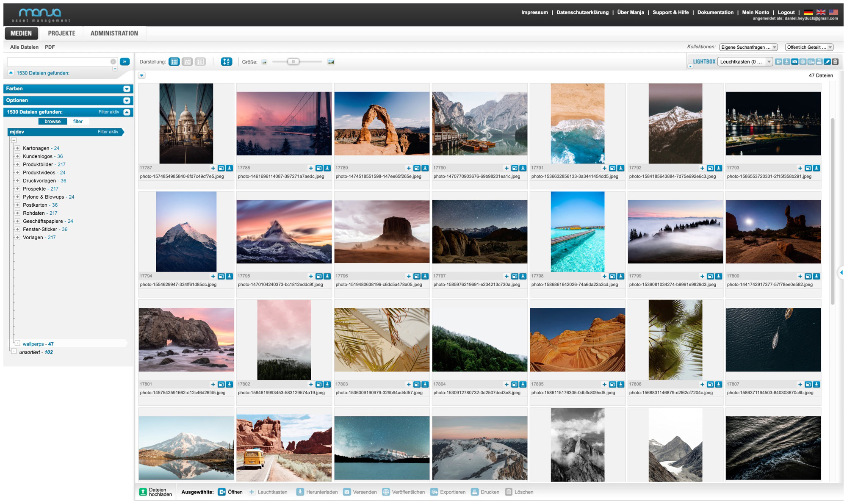Click the search submit arrow button
This screenshot has height=504, width=847.
pyautogui.click(x=125, y=62)
